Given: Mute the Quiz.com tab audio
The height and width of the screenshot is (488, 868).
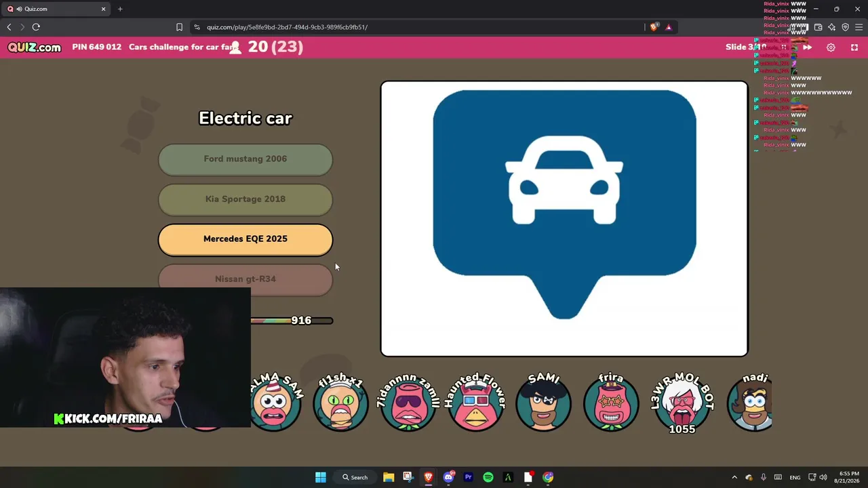Looking at the screenshot, I should (x=19, y=9).
